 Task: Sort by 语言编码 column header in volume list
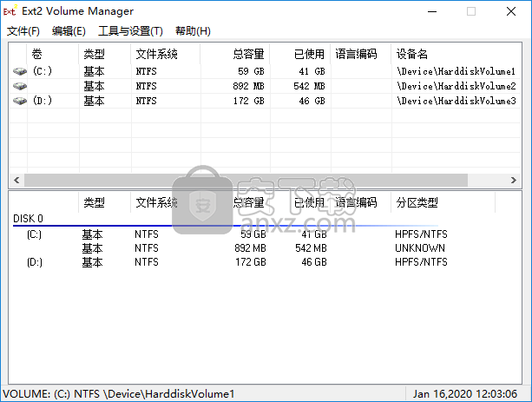(361, 54)
